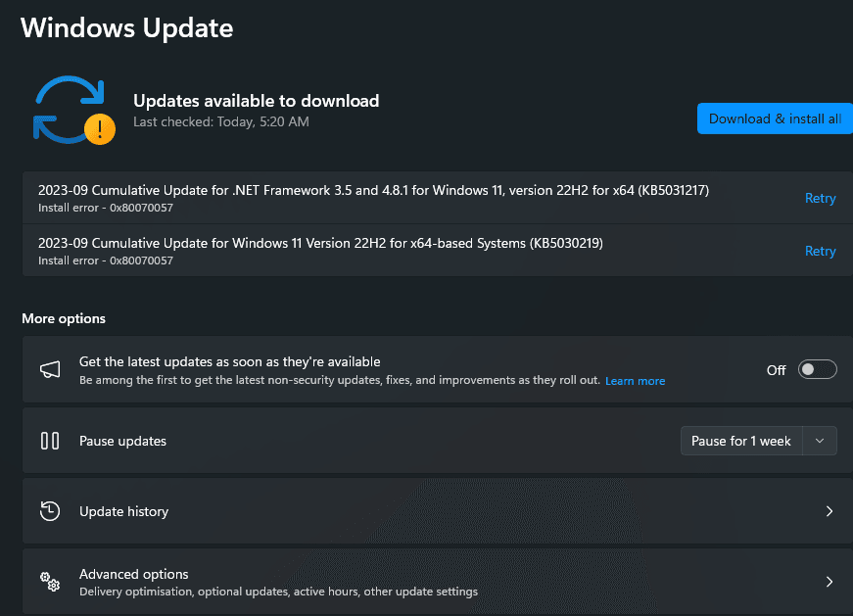Select the Update history label
This screenshot has width=853, height=616.
(x=124, y=511)
